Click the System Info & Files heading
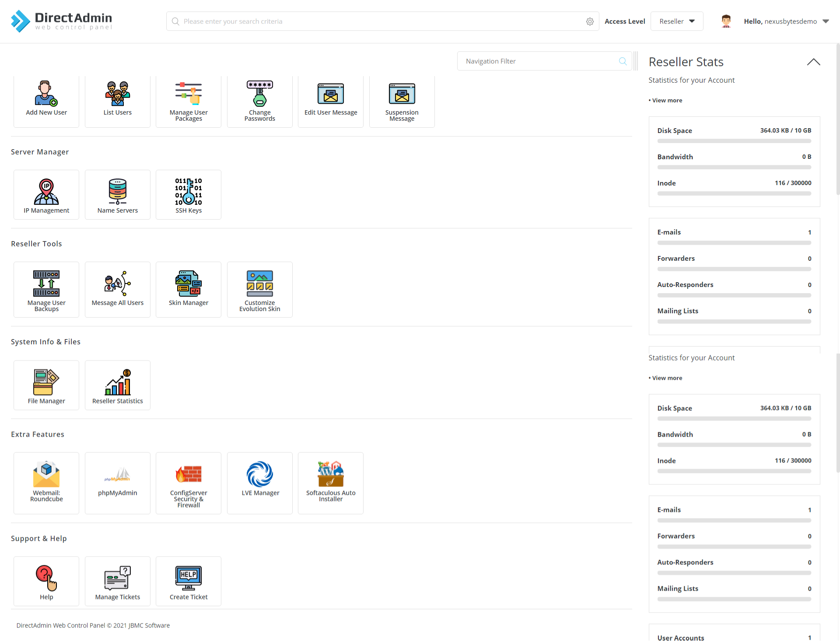The width and height of the screenshot is (840, 641). click(x=45, y=342)
